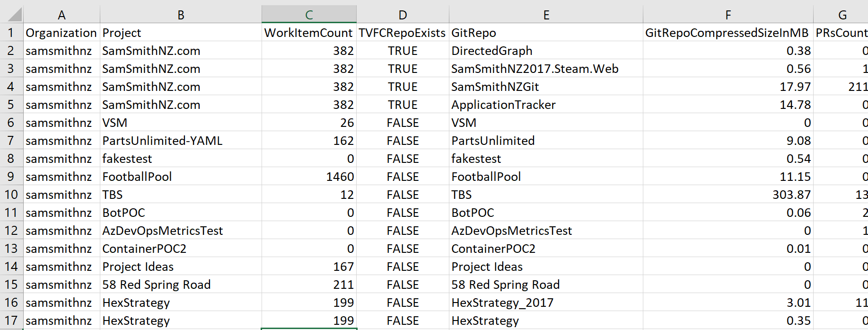The image size is (868, 330).
Task: Click the GitRepoCompressedSizeInMB header cell
Action: tap(728, 33)
